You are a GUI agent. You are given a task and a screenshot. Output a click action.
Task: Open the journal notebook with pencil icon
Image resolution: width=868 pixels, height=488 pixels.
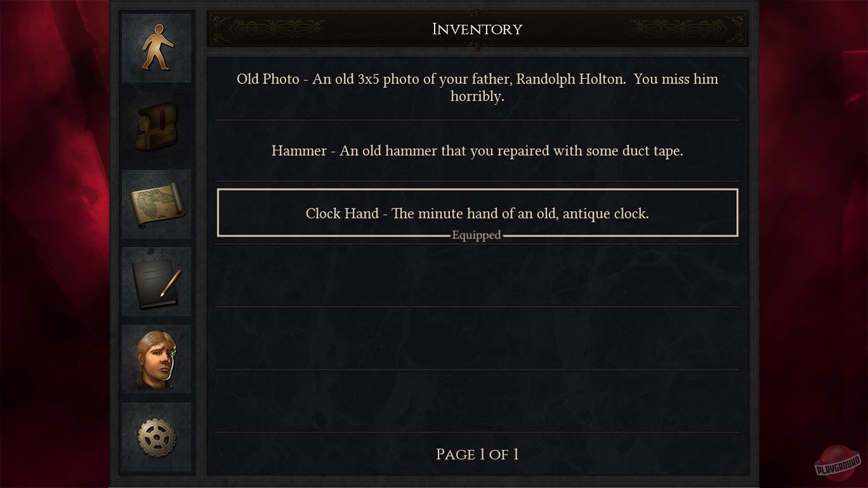pyautogui.click(x=156, y=282)
